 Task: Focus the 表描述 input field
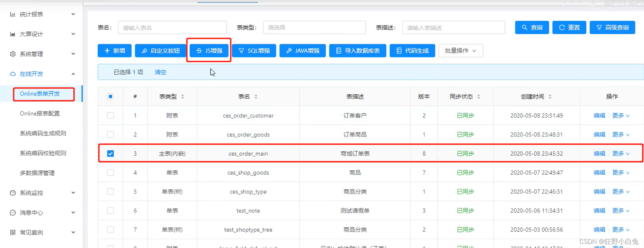click(x=453, y=28)
